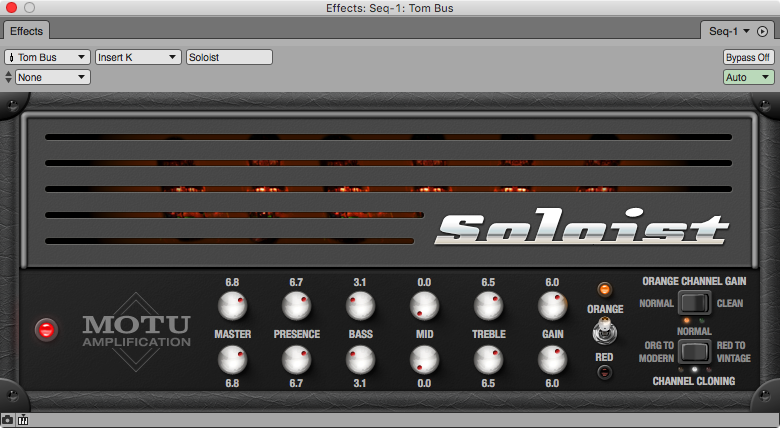Open the Auto automation mode dropdown
The width and height of the screenshot is (780, 428).
coord(749,77)
